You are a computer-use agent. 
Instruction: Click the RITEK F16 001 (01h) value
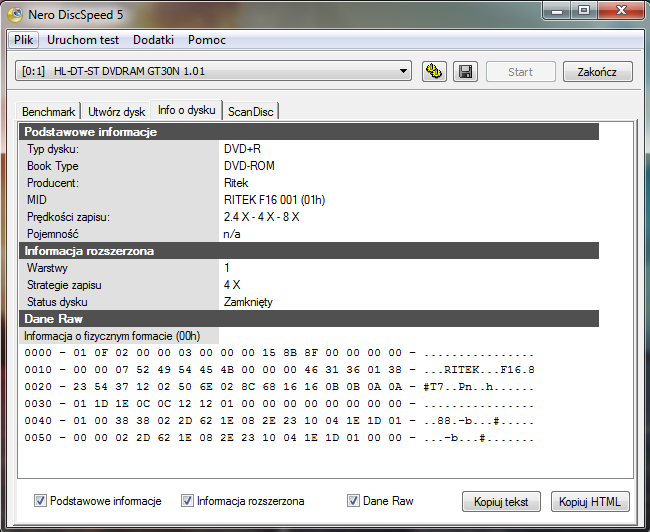pyautogui.click(x=274, y=200)
